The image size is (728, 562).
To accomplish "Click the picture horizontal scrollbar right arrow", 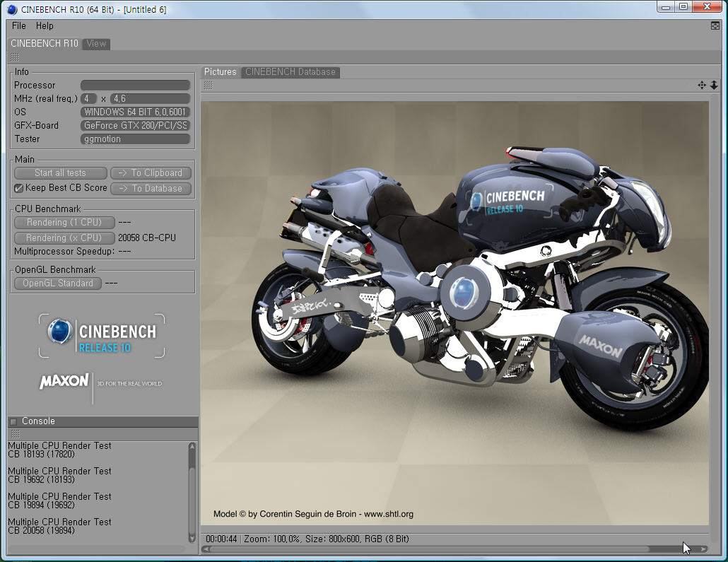I will [x=704, y=549].
